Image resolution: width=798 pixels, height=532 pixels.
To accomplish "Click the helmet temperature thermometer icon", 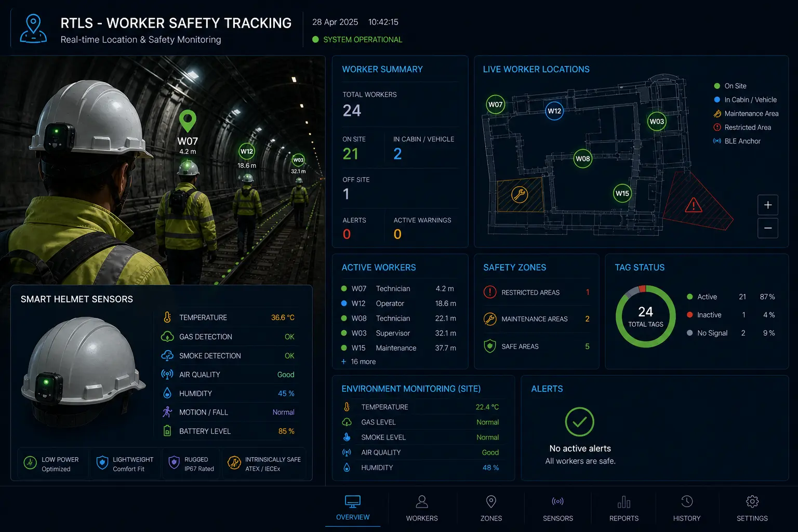I will [167, 317].
